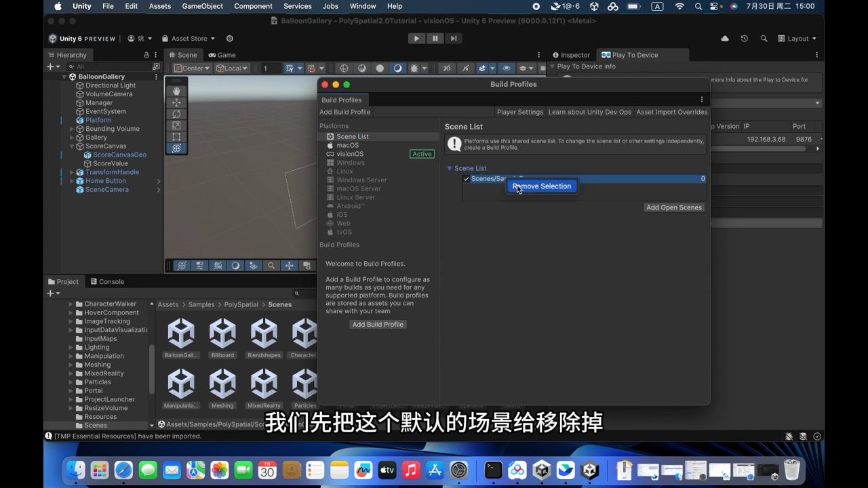Open the account dropdown

(140, 39)
